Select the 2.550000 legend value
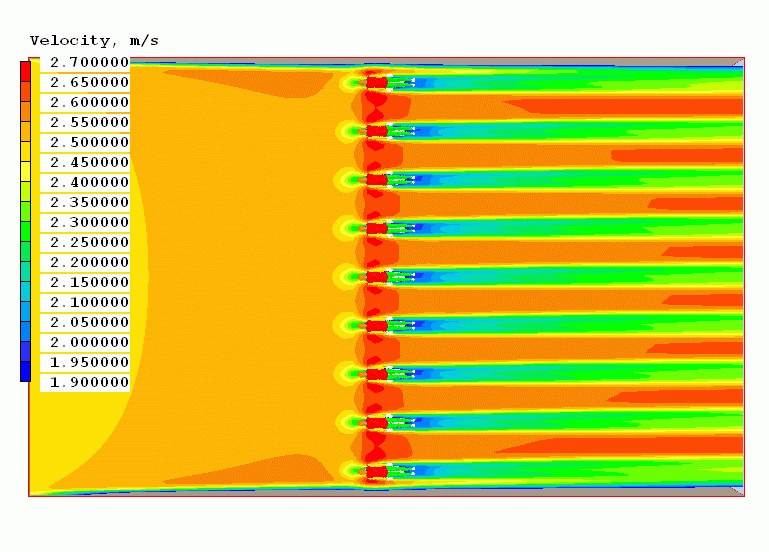 [x=89, y=123]
